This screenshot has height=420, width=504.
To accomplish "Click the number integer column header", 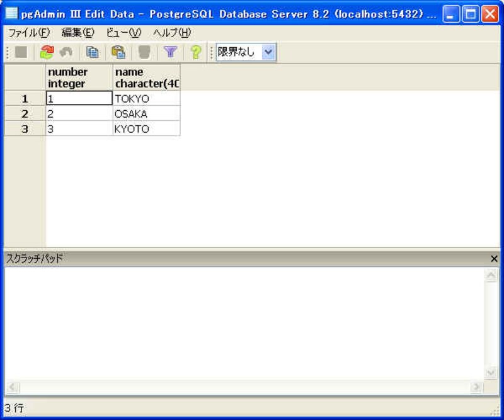I will (79, 77).
